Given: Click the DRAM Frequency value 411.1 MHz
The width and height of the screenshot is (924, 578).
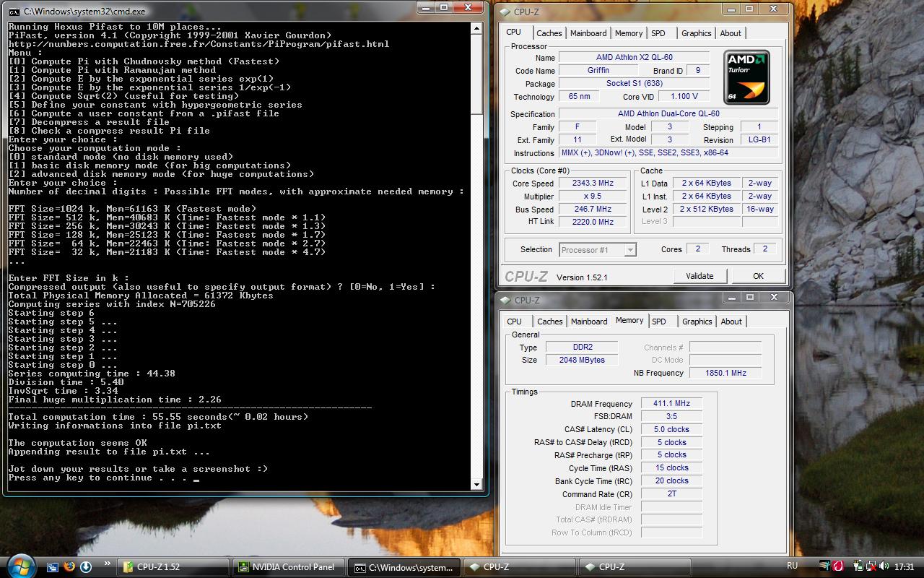Looking at the screenshot, I should 671,404.
